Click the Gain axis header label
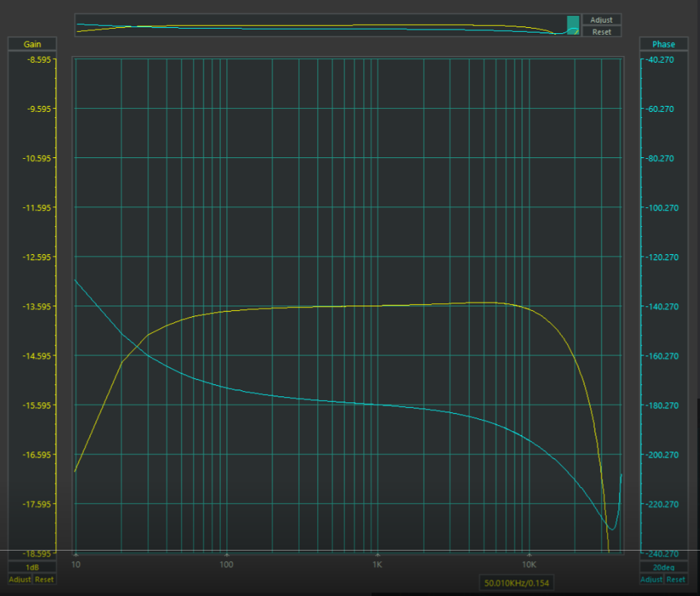The image size is (700, 596). point(32,44)
